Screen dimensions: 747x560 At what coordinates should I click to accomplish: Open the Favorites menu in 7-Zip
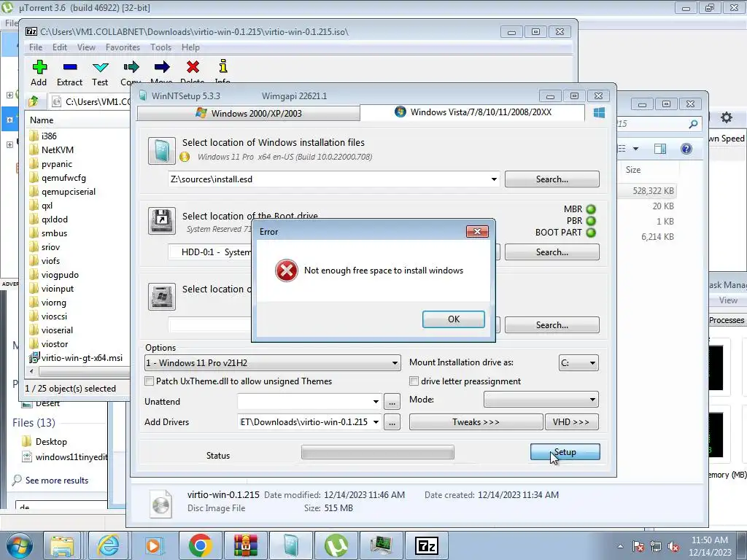coord(123,47)
